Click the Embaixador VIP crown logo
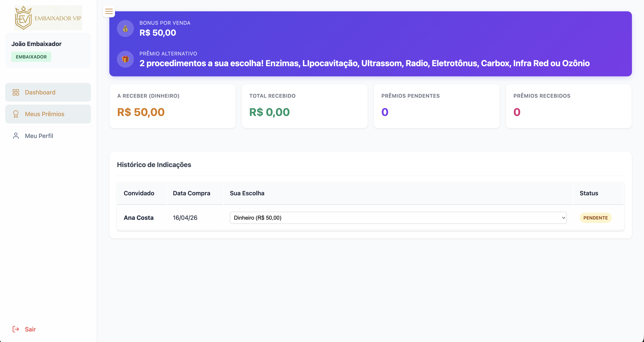Image resolution: width=644 pixels, height=342 pixels. point(24,18)
